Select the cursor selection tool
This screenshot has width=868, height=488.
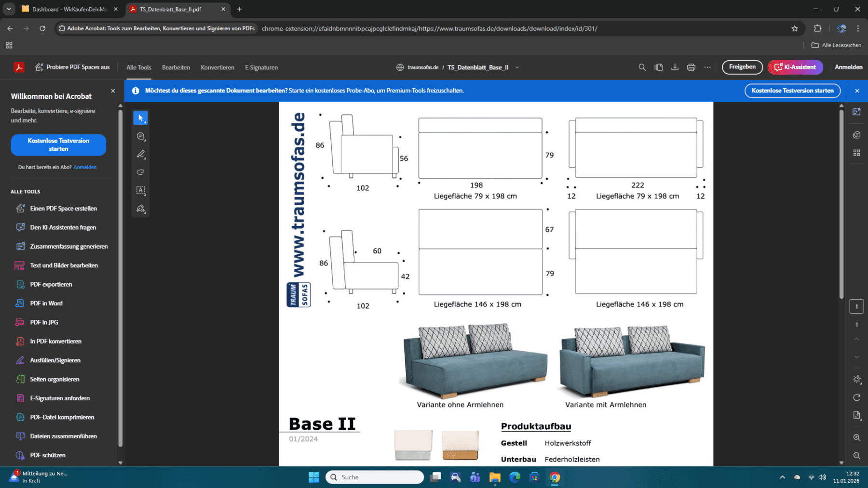pos(140,118)
